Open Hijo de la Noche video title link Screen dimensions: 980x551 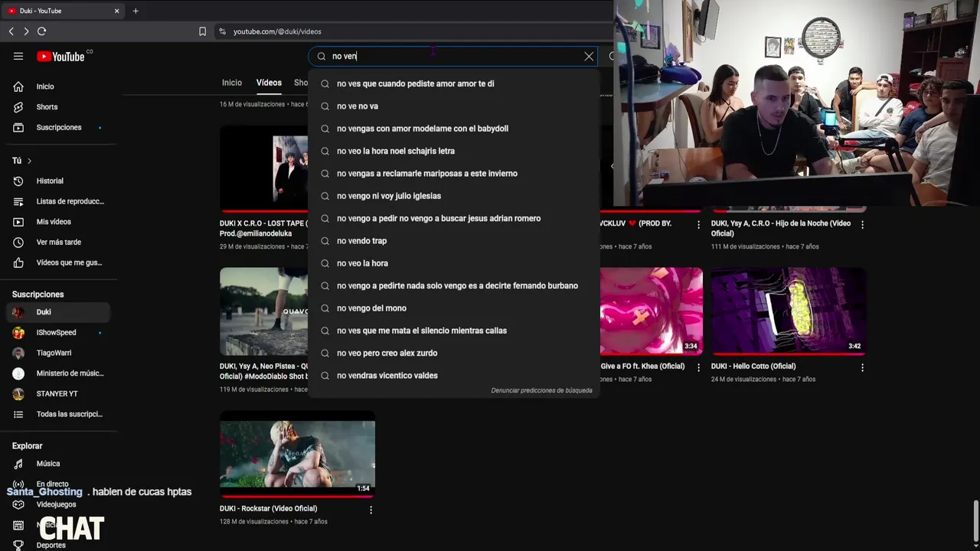pyautogui.click(x=781, y=229)
